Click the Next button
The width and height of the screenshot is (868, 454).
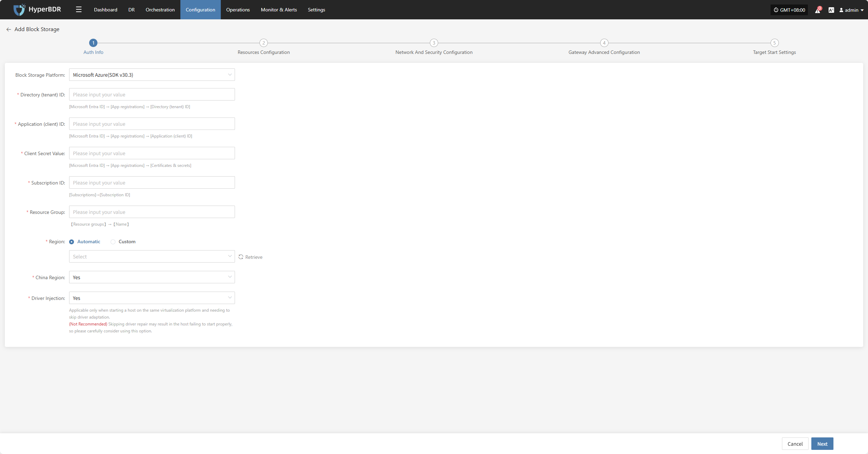pyautogui.click(x=822, y=444)
